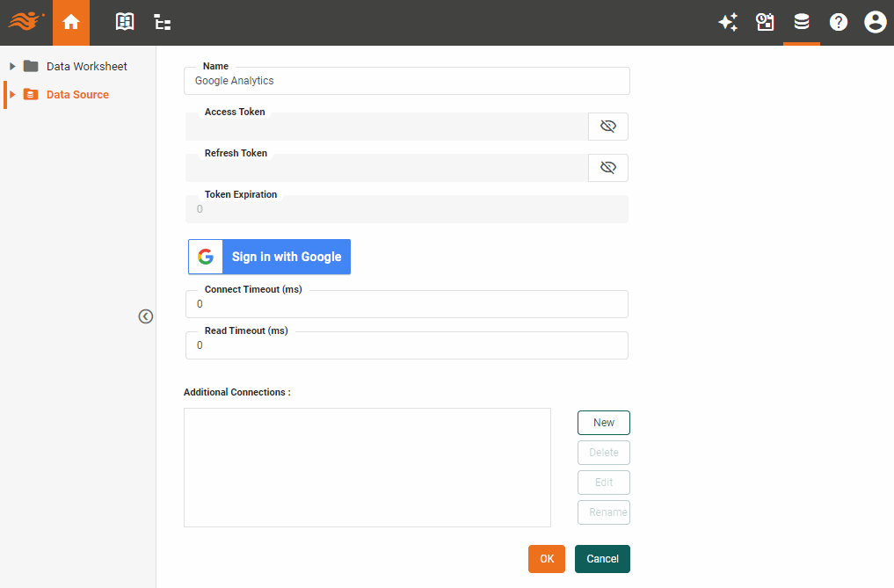Click the user account icon

coord(875,22)
